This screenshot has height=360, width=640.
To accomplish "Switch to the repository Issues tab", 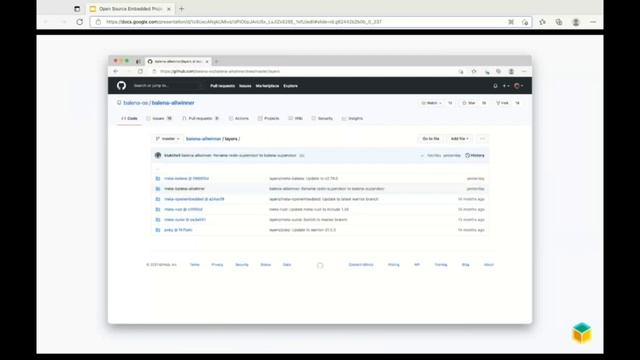I will (159, 118).
